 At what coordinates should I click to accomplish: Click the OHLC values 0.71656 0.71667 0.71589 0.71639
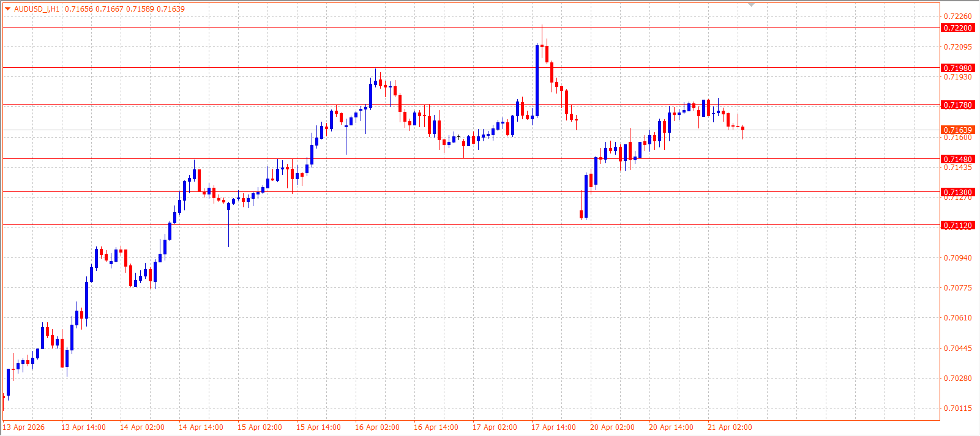[125, 9]
